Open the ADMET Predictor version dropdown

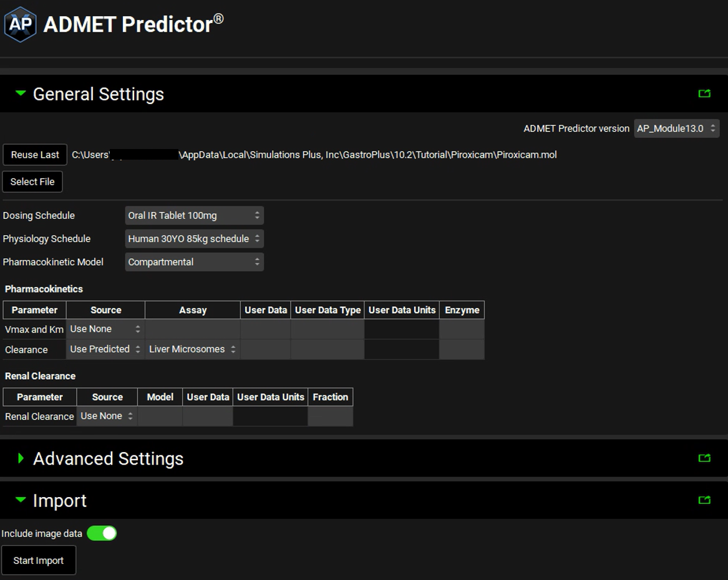point(676,128)
